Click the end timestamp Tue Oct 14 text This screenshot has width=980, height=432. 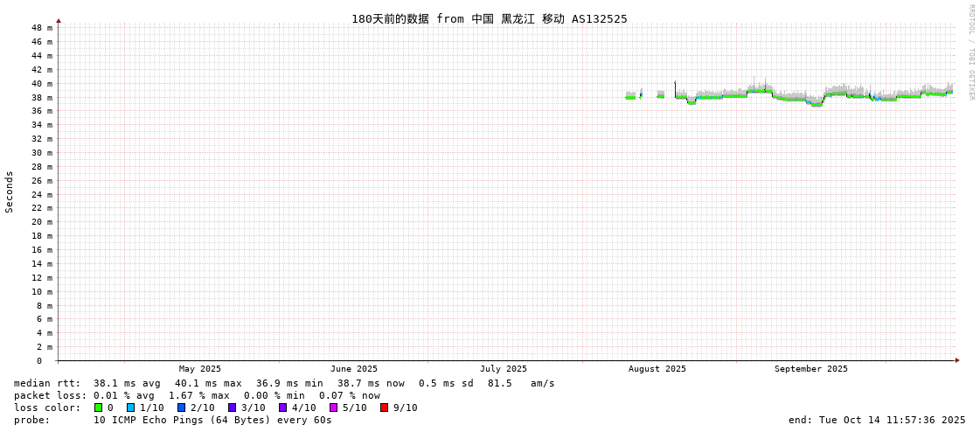[x=877, y=420]
